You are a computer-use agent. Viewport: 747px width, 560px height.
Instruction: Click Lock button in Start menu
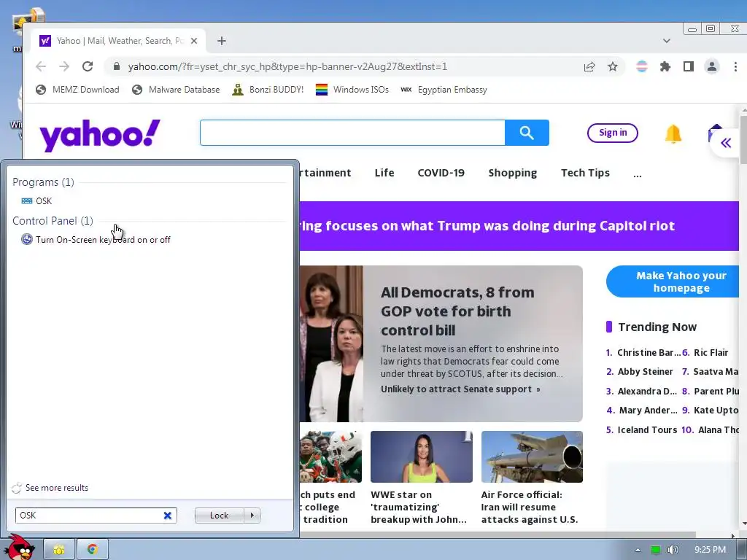[x=219, y=516]
